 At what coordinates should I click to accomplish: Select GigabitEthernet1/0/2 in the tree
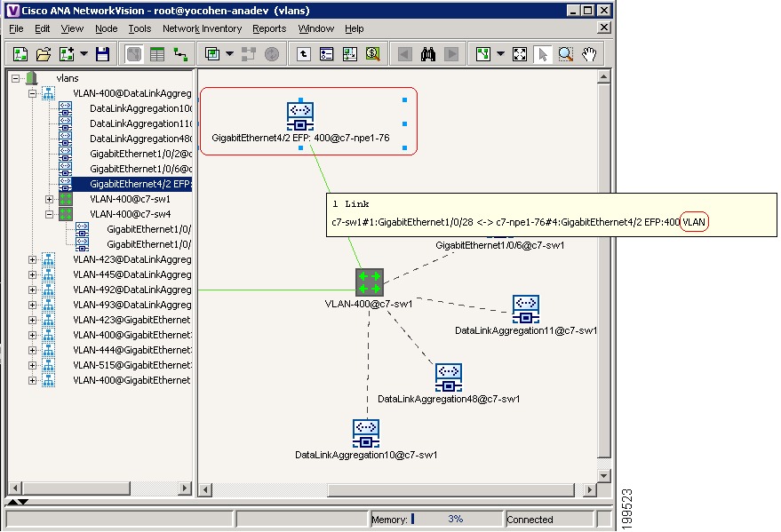pos(140,154)
